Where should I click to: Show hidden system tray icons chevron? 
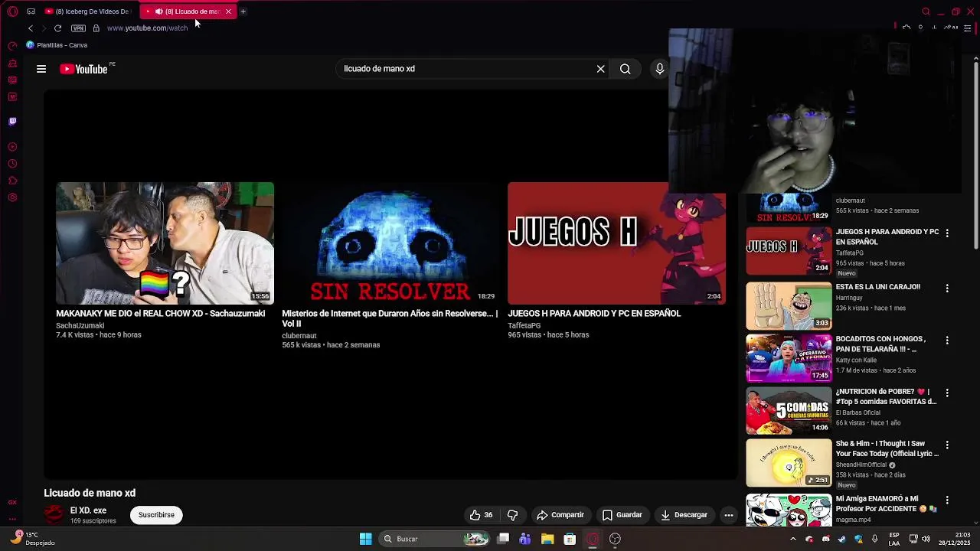792,539
